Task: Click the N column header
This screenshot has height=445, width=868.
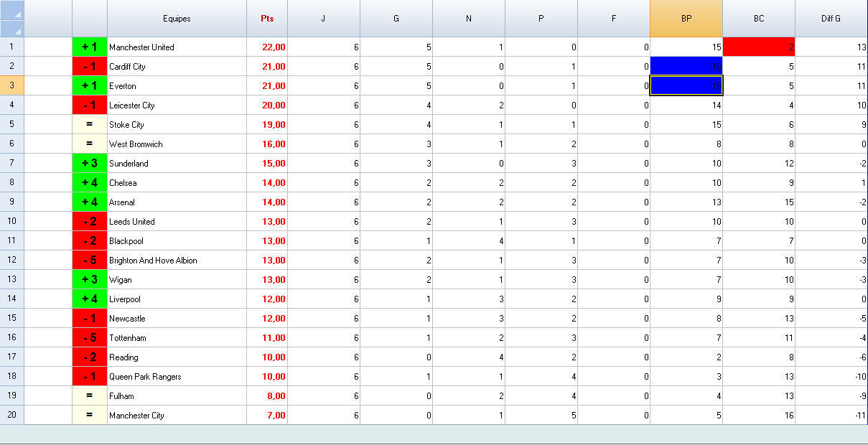Action: pos(469,19)
